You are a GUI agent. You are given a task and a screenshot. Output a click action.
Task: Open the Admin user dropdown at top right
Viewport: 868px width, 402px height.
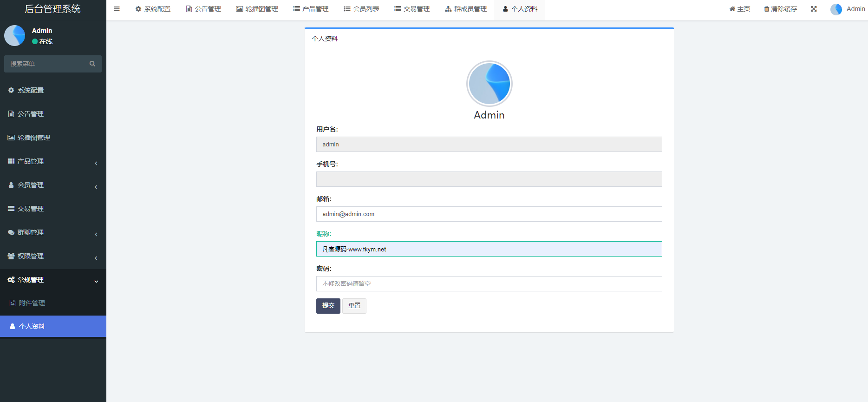point(848,9)
